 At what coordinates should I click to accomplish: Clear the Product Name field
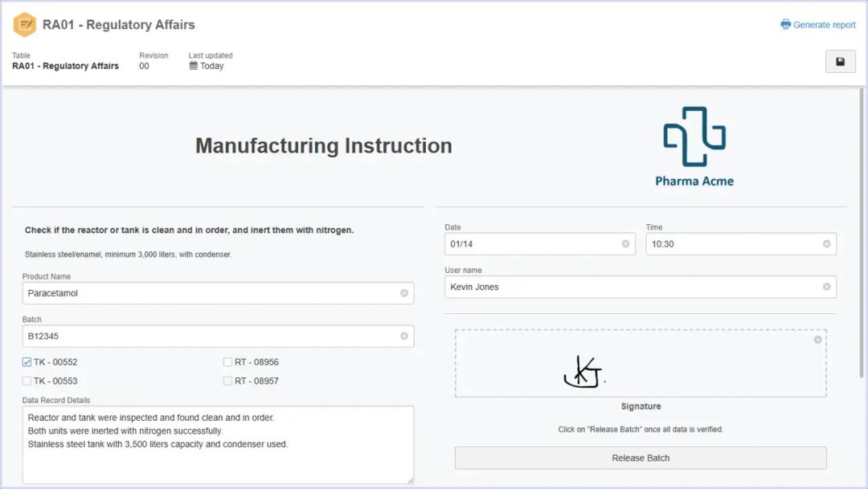pyautogui.click(x=404, y=293)
